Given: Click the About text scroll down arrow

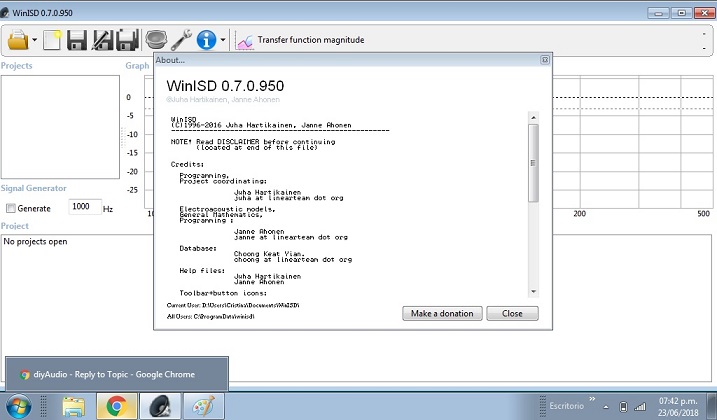Looking at the screenshot, I should click(533, 291).
